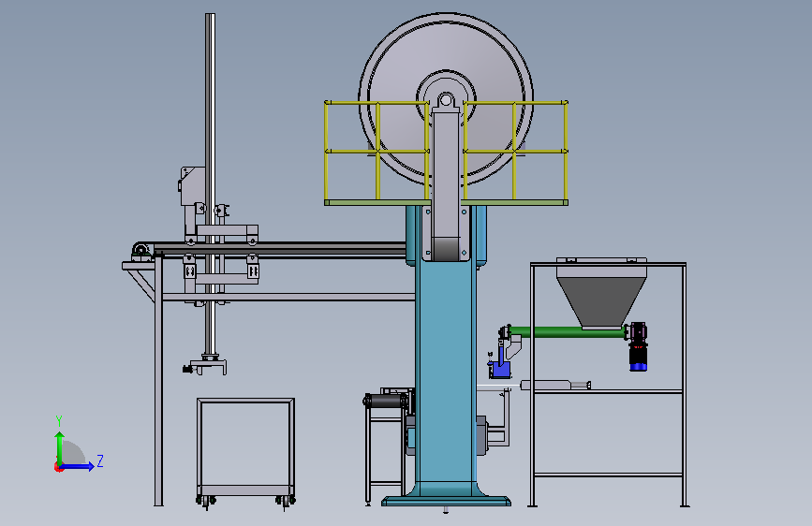Viewport: 812px width, 526px height.
Task: Select the grey motor on column side
Action: (x=481, y=435)
